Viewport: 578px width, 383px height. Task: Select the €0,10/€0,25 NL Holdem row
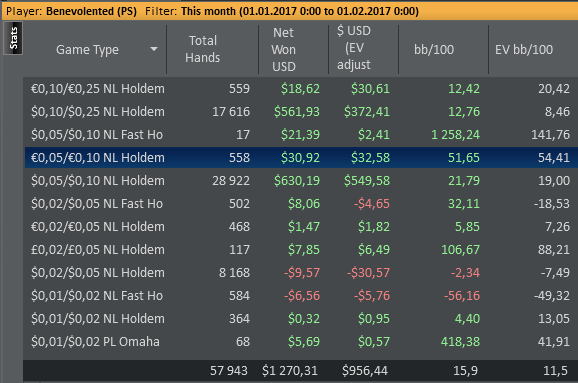tap(300, 88)
